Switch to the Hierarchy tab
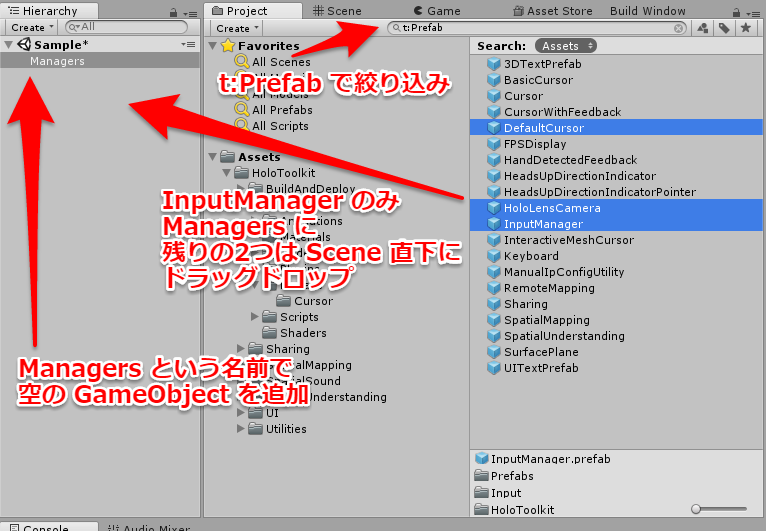Image resolution: width=766 pixels, height=531 pixels. click(x=49, y=11)
